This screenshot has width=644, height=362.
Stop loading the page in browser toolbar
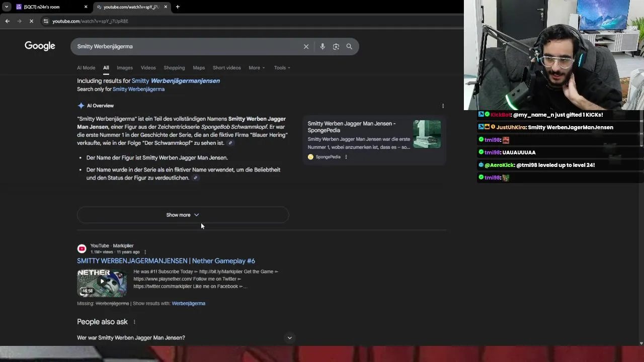click(31, 21)
